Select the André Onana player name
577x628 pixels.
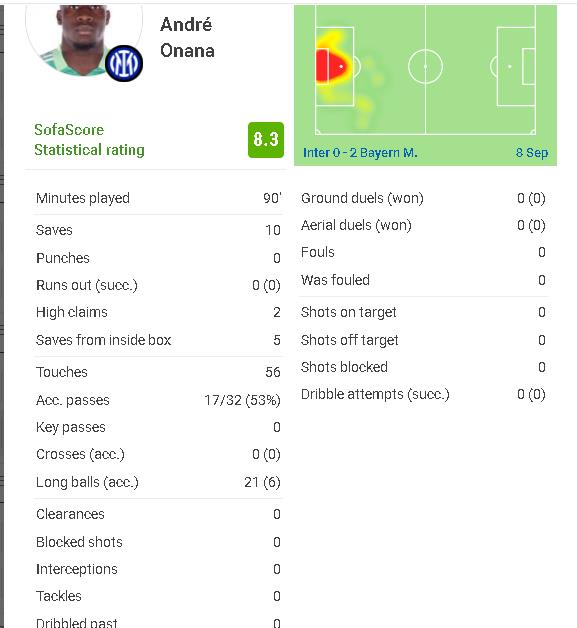tap(187, 38)
